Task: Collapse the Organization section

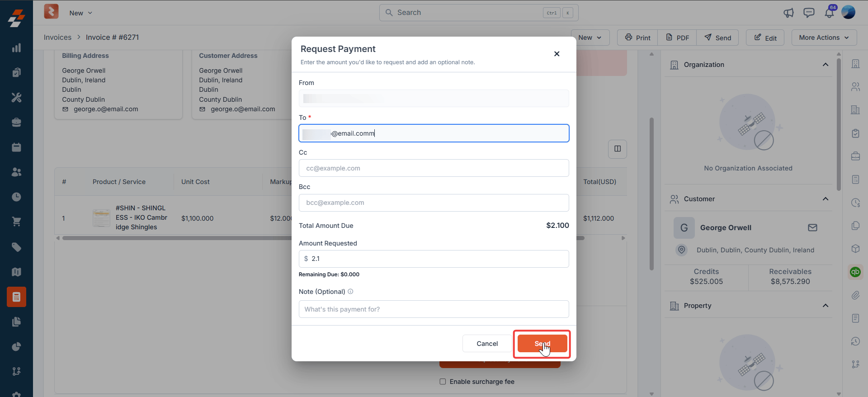Action: [x=826, y=65]
